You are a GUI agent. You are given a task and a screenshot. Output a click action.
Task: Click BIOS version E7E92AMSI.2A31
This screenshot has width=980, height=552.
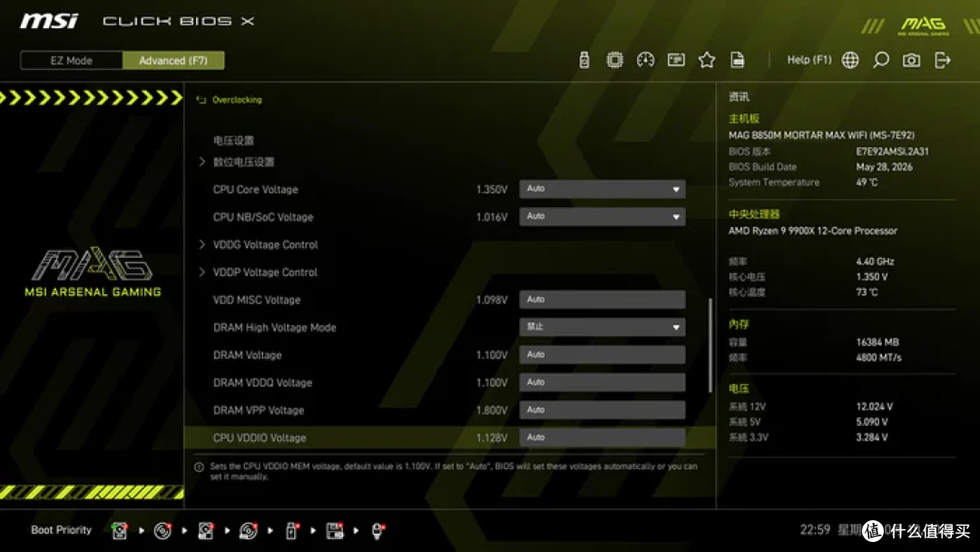[x=893, y=152]
